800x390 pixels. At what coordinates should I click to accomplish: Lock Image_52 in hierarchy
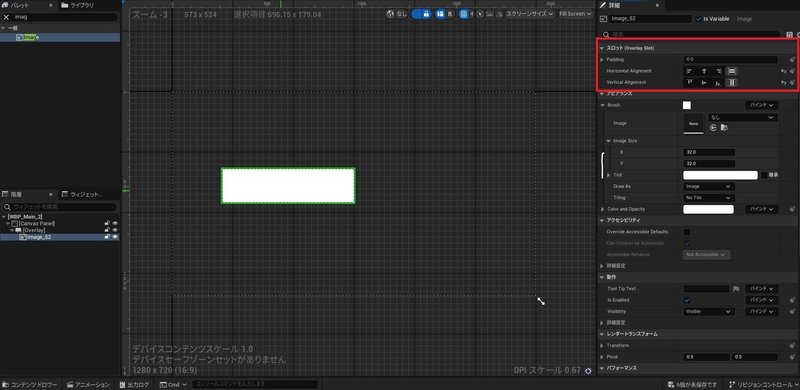[107, 237]
